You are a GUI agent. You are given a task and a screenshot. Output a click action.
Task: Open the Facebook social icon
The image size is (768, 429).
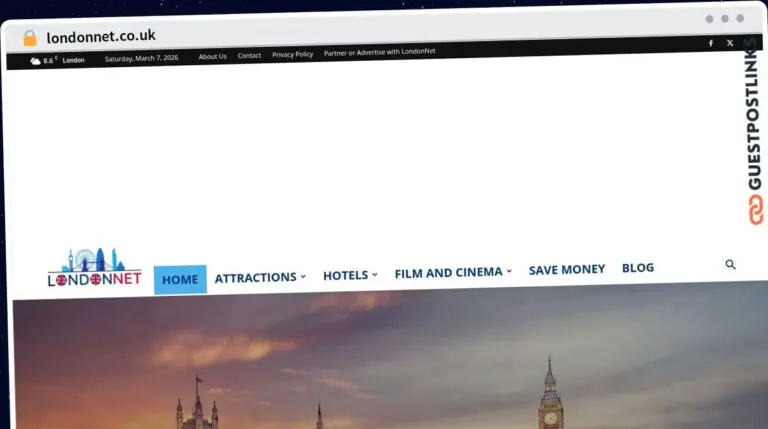click(x=711, y=43)
